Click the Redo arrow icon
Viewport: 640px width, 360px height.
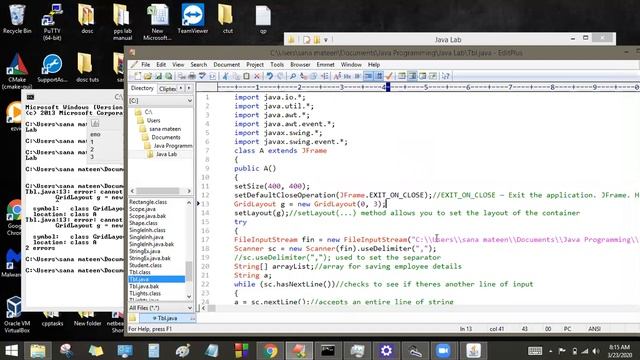tap(280, 76)
